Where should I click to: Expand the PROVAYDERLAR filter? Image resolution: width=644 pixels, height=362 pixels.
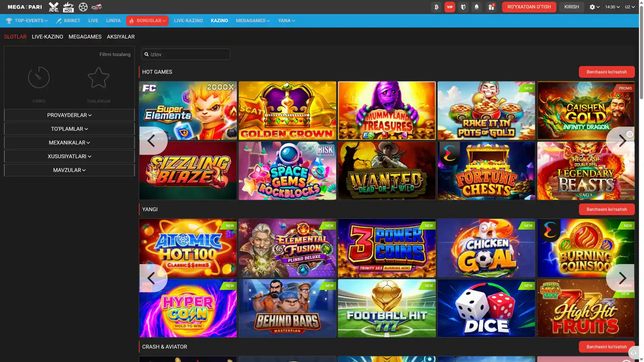coord(69,115)
